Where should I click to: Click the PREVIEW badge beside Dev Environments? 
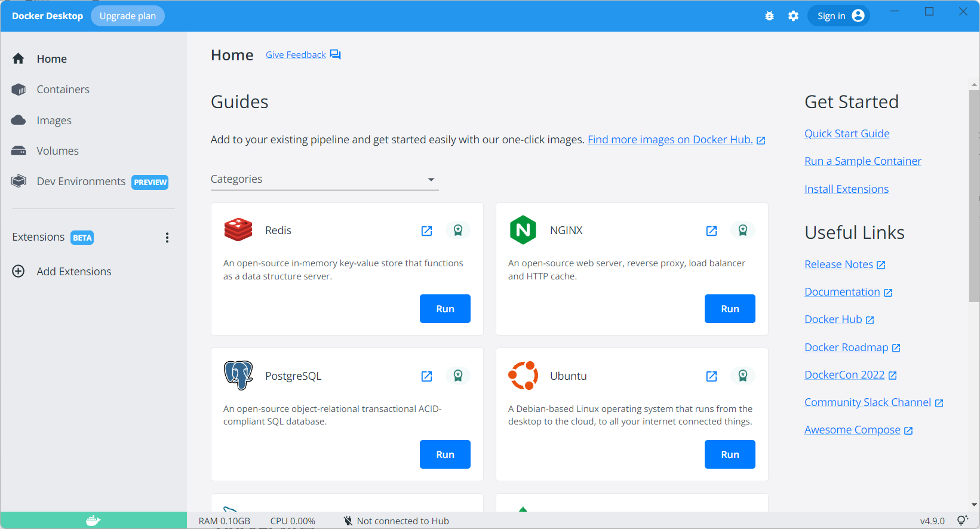click(x=150, y=182)
